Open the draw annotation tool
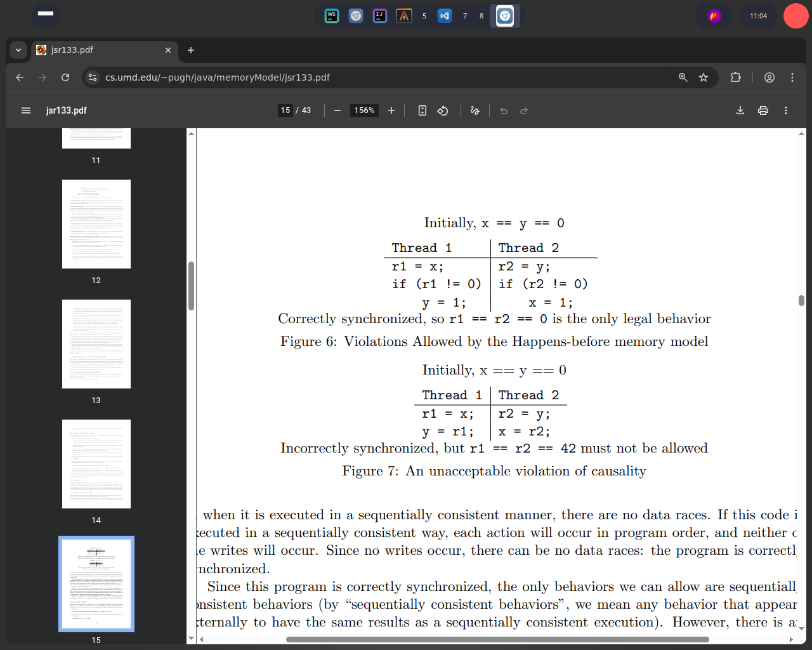The image size is (812, 650). (475, 110)
